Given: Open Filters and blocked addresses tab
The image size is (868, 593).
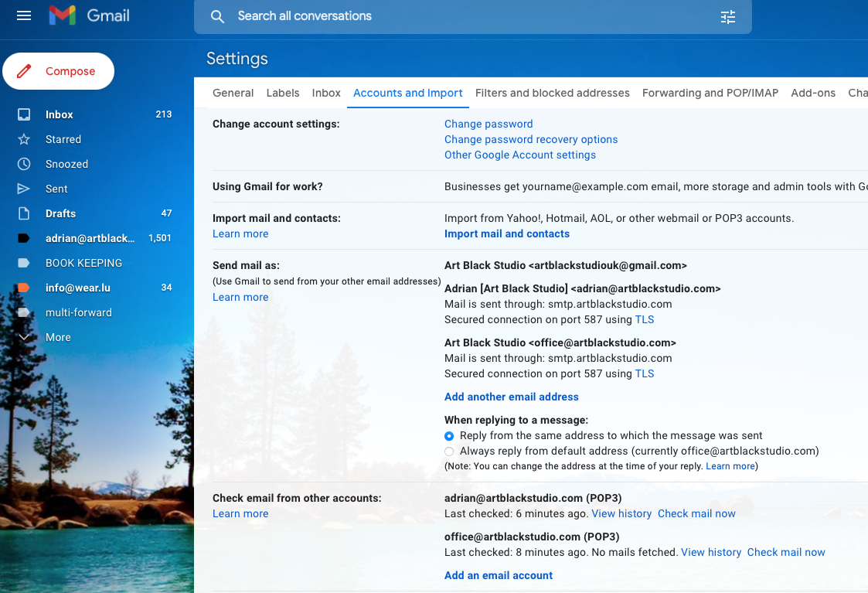Looking at the screenshot, I should 553,93.
